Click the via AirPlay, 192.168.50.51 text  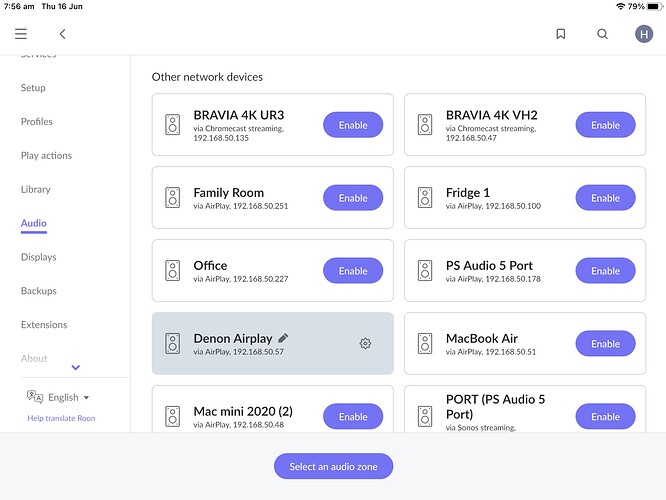pos(491,352)
